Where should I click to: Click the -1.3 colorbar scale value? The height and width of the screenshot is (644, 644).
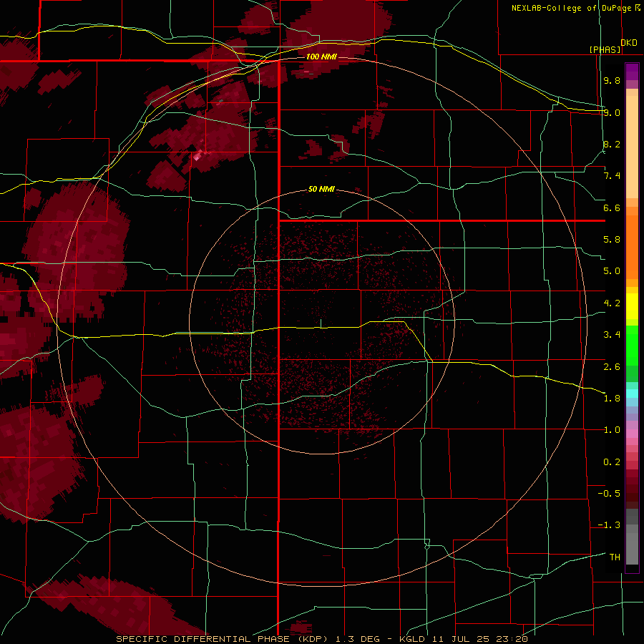(x=609, y=525)
